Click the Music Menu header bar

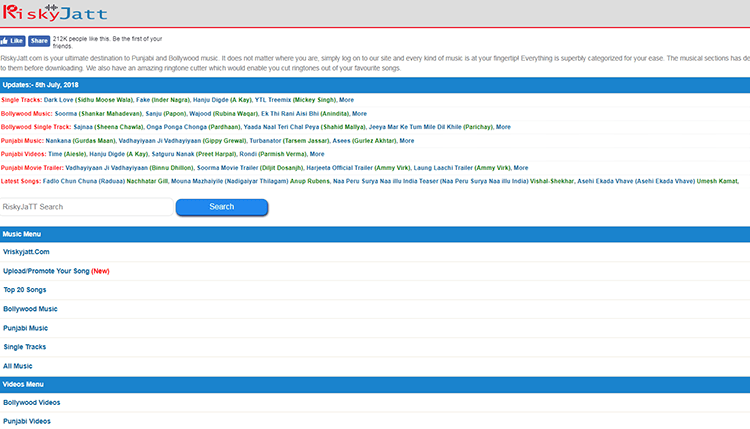(375, 234)
